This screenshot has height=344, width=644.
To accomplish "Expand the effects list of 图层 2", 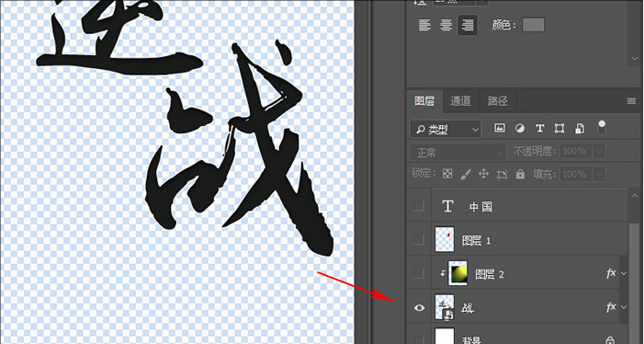I will point(624,273).
